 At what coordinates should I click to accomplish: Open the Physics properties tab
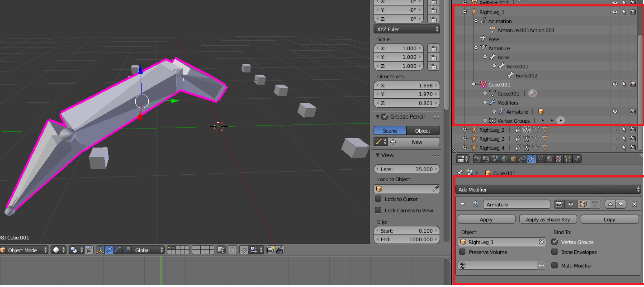576,158
